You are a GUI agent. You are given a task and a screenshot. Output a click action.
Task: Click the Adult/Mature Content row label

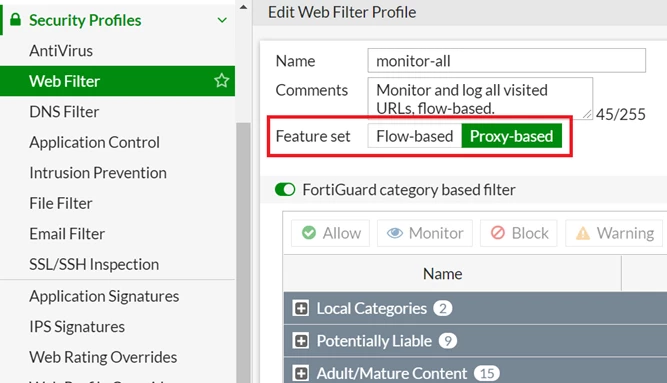pos(392,373)
